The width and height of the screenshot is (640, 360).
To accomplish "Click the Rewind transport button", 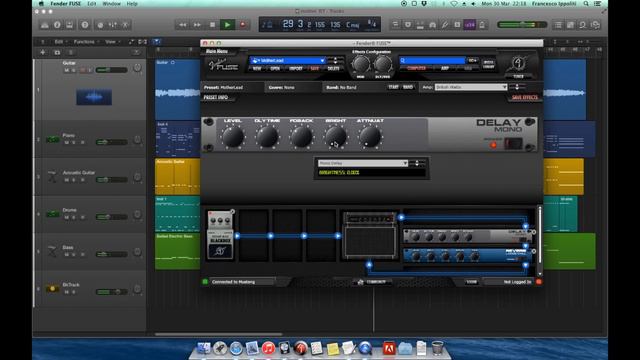I will point(182,25).
